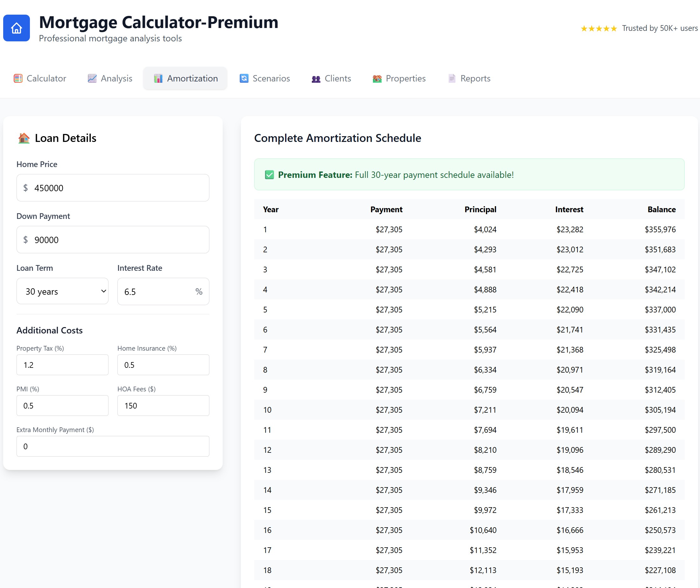Select the abacus Calculator icon
The image size is (700, 588).
18,78
